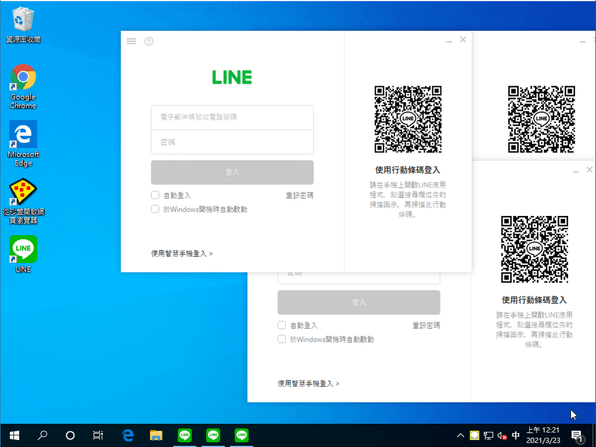Screen dimensions: 596x447
Task: Launch Microsoft Edge desktop shortcut
Action: [23, 144]
